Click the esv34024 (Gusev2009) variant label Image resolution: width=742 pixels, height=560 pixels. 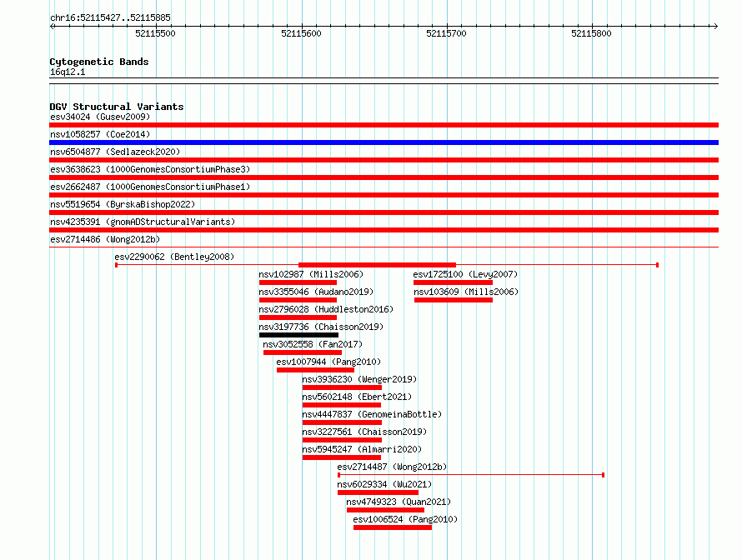tap(100, 117)
